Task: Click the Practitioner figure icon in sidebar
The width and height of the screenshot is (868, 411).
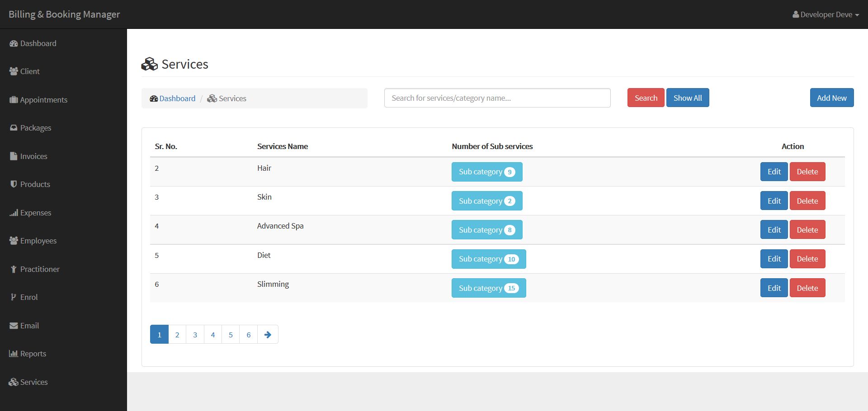Action: [14, 269]
